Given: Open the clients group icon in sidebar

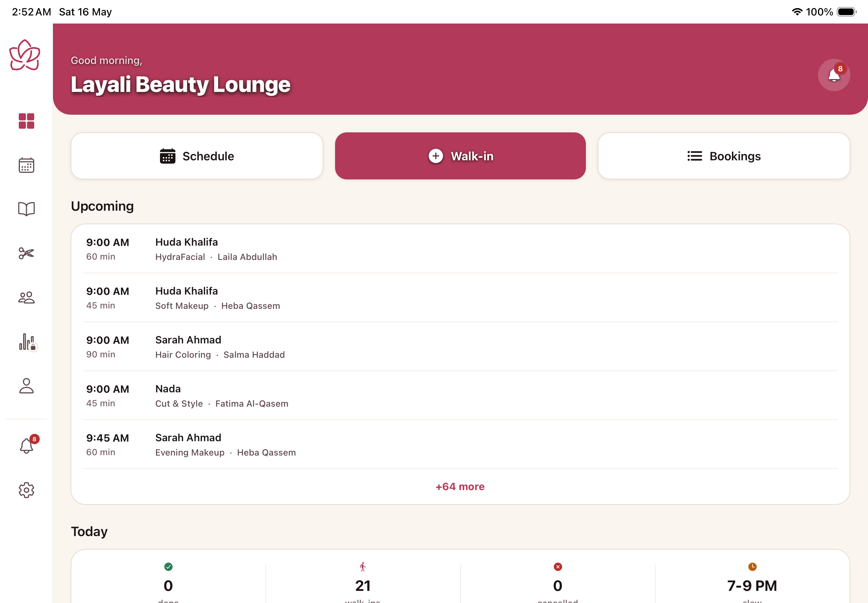Looking at the screenshot, I should click(x=26, y=297).
